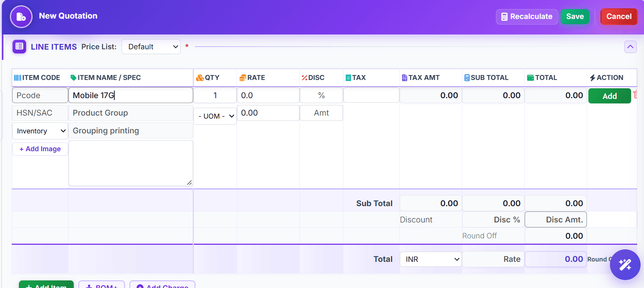Click the line discount Amt field
The width and height of the screenshot is (644, 288).
tap(321, 113)
